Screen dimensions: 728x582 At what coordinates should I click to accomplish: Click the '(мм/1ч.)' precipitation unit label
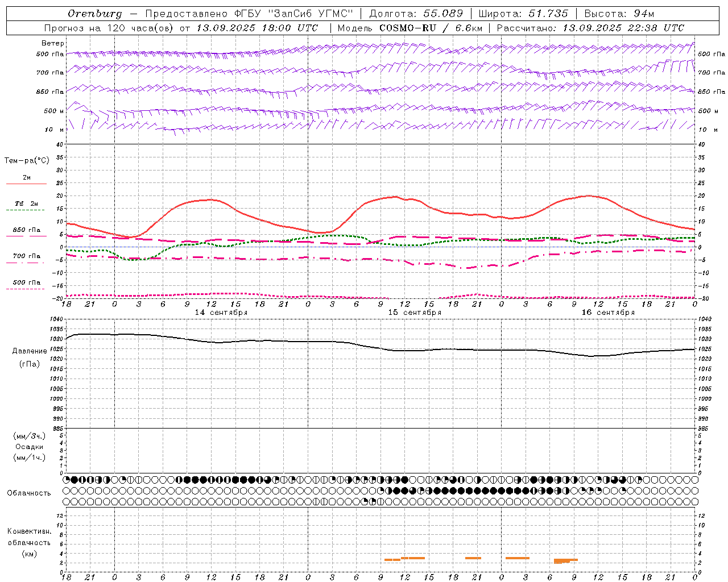pos(30,458)
